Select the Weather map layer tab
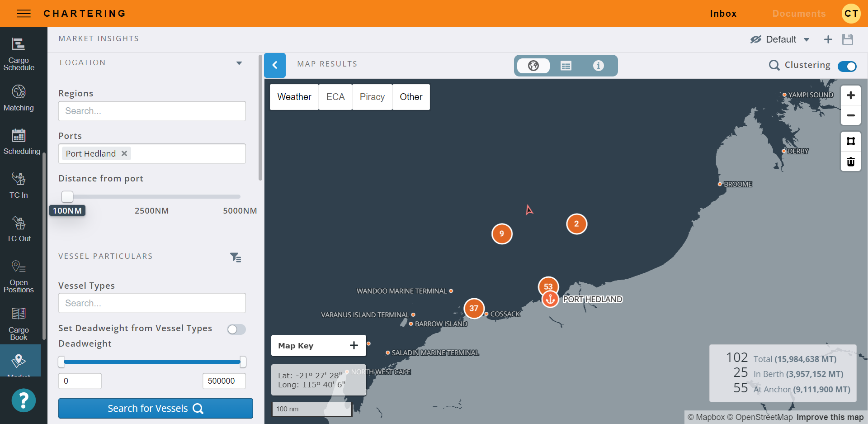 [x=294, y=97]
